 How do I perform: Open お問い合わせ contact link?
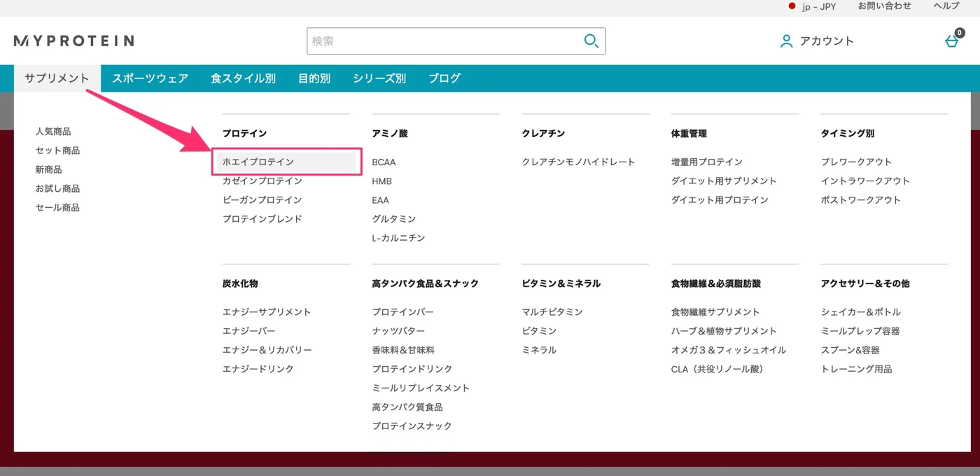885,6
